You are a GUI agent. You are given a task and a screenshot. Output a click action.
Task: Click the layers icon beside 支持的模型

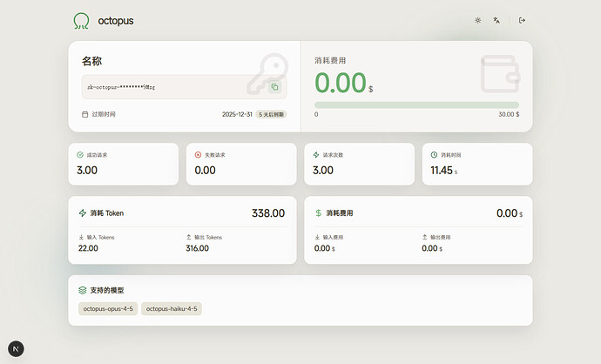[x=83, y=291]
